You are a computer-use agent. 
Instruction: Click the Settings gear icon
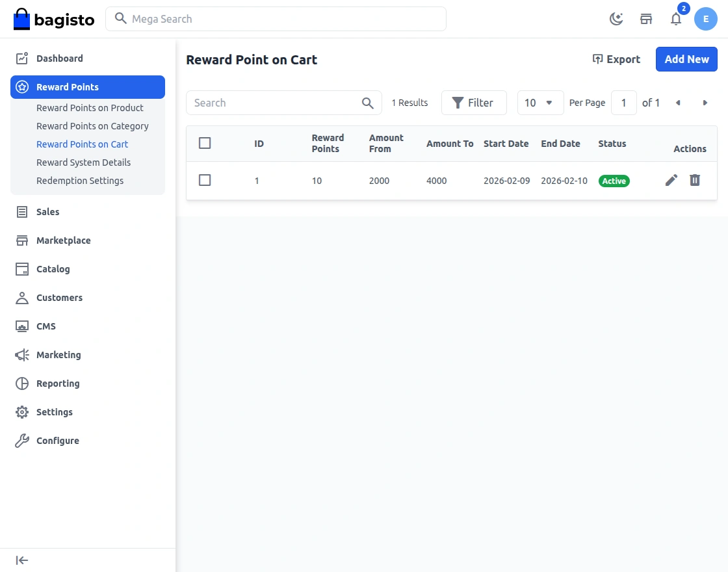pos(22,412)
